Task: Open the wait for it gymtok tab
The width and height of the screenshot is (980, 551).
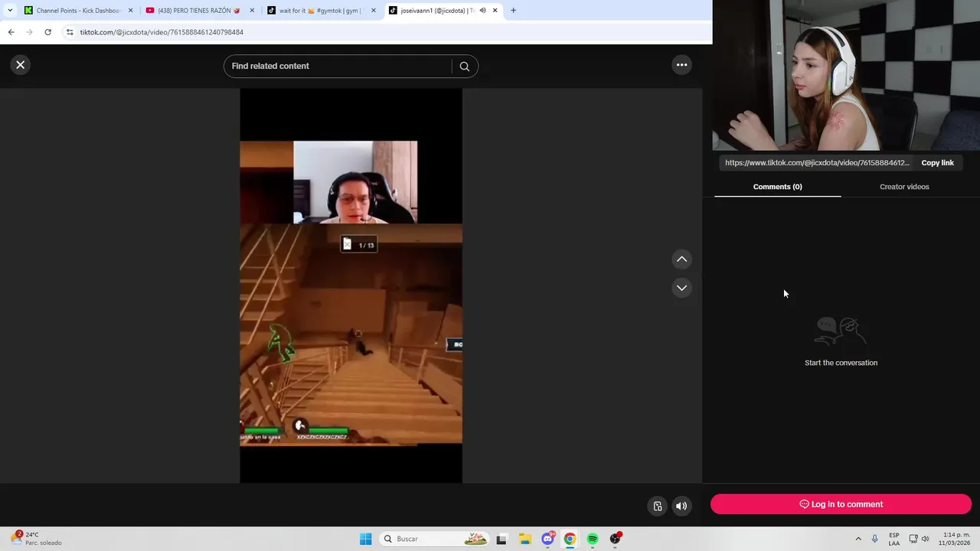Action: 321,11
